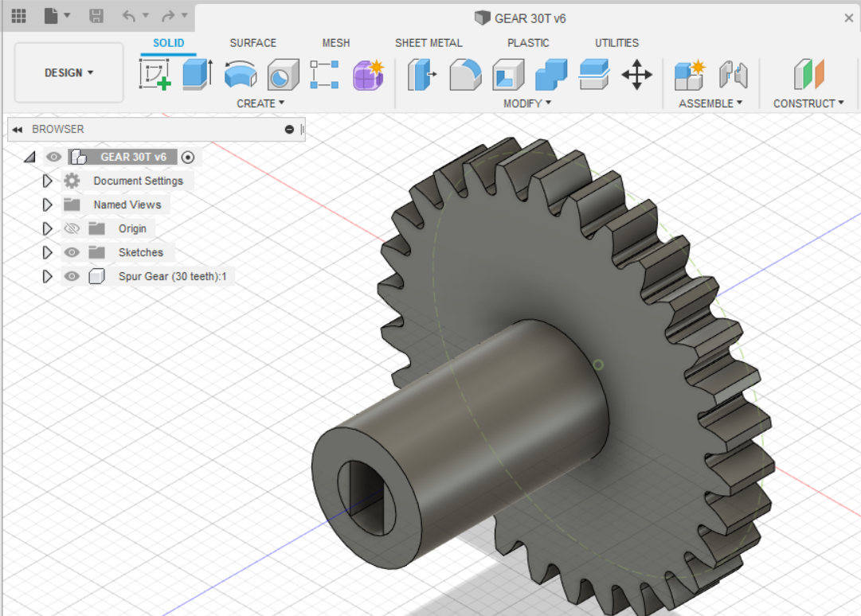861x616 pixels.
Task: Click the Hole tool icon
Action: coord(284,74)
